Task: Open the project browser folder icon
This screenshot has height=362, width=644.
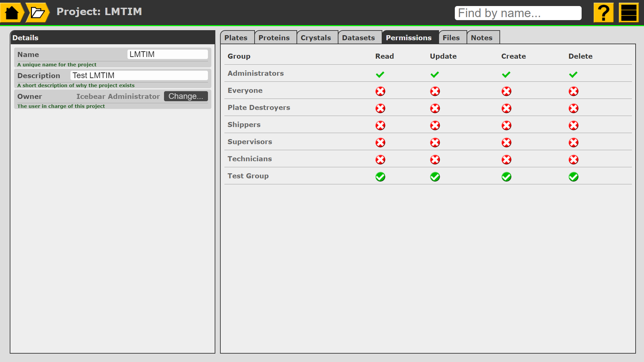Action: click(37, 13)
